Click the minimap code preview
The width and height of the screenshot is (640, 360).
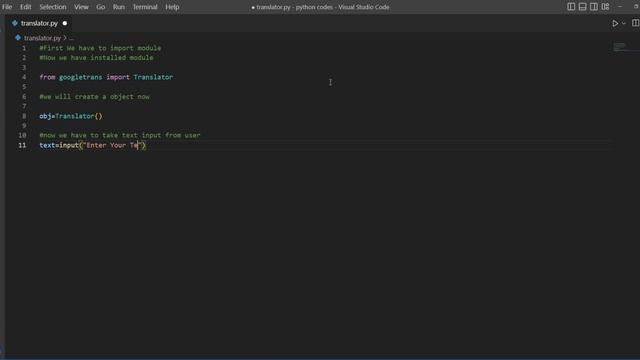pyautogui.click(x=620, y=47)
